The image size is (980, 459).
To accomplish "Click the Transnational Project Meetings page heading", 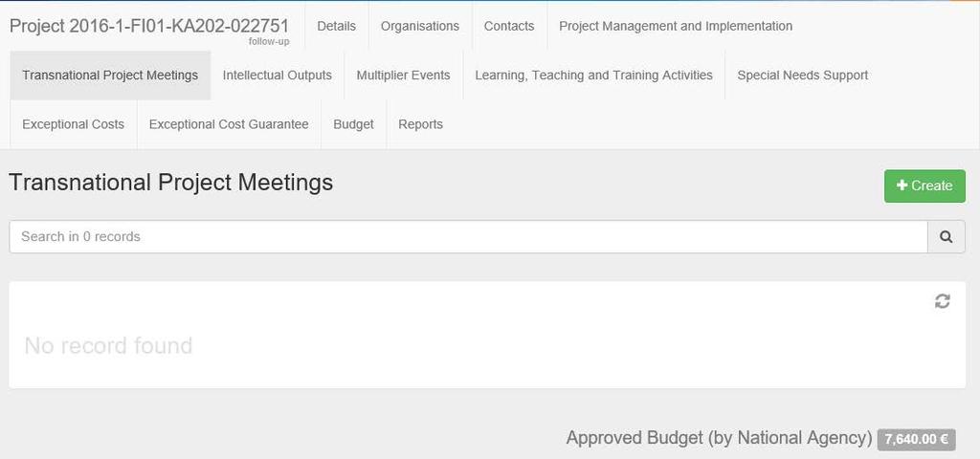I will tap(170, 183).
